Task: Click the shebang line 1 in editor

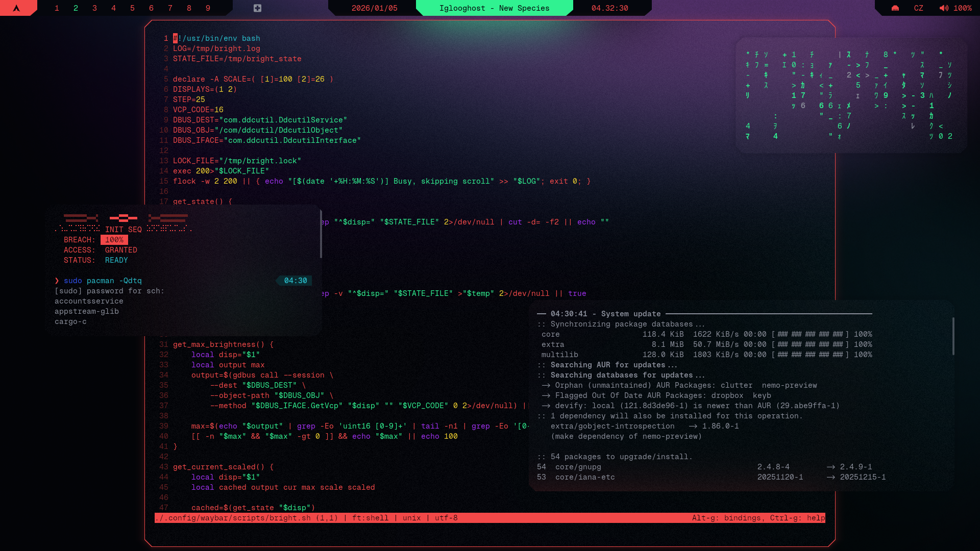Action: tap(216, 38)
